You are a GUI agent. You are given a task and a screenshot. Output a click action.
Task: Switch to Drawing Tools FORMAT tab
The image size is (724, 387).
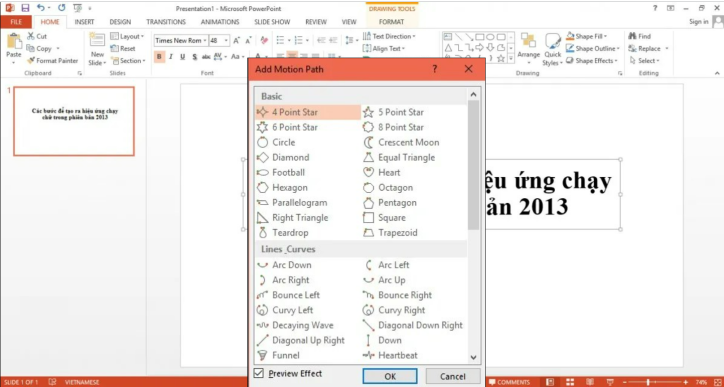392,22
